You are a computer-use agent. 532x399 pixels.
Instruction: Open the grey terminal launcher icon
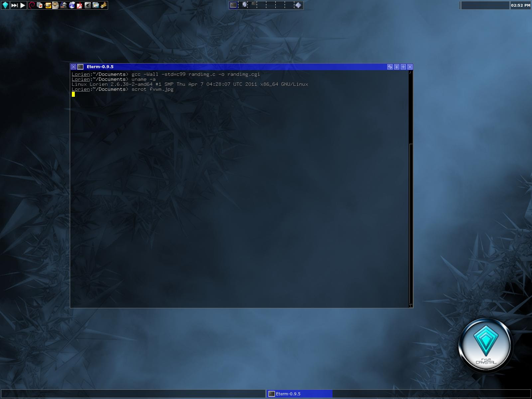88,5
